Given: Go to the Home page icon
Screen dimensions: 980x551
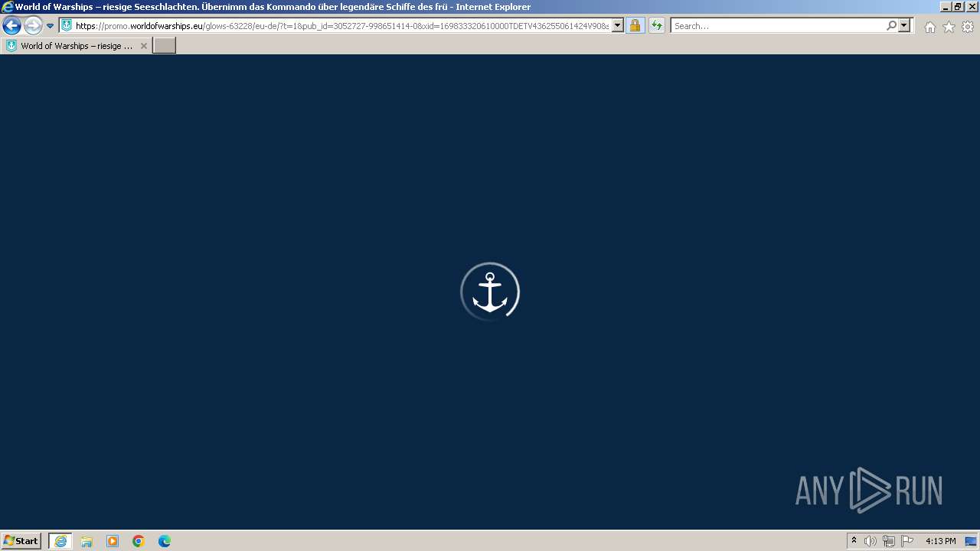Looking at the screenshot, I should pyautogui.click(x=929, y=27).
